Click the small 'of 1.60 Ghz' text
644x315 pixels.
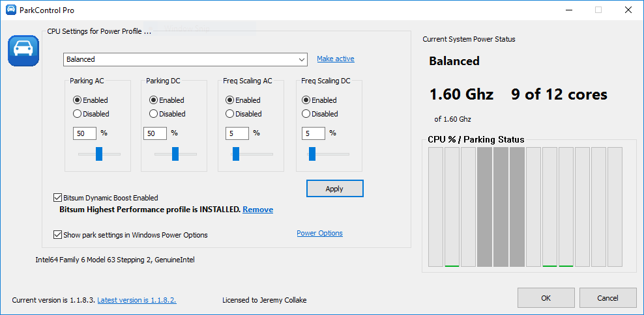[452, 119]
